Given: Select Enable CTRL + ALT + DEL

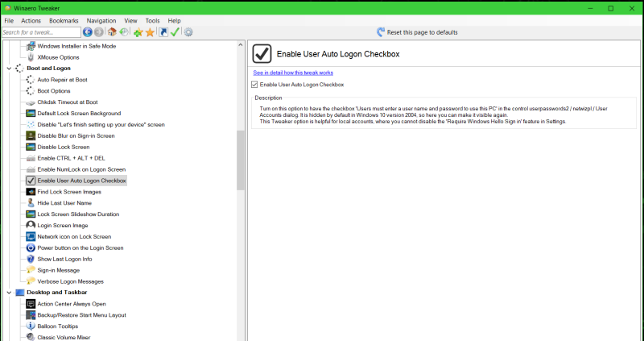Looking at the screenshot, I should pyautogui.click(x=71, y=158).
